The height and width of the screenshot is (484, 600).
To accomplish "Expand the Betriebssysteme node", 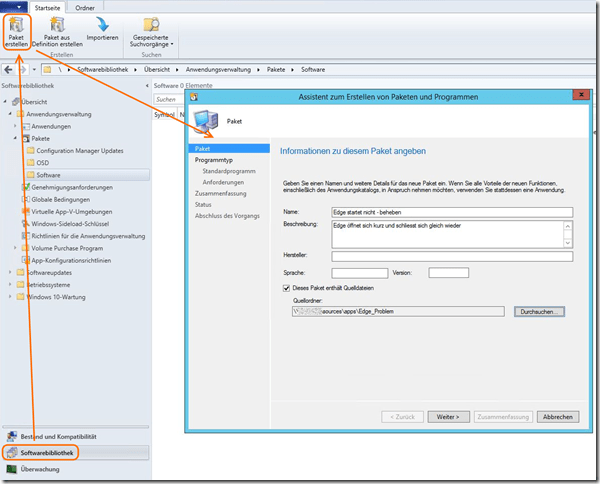I will coord(8,284).
